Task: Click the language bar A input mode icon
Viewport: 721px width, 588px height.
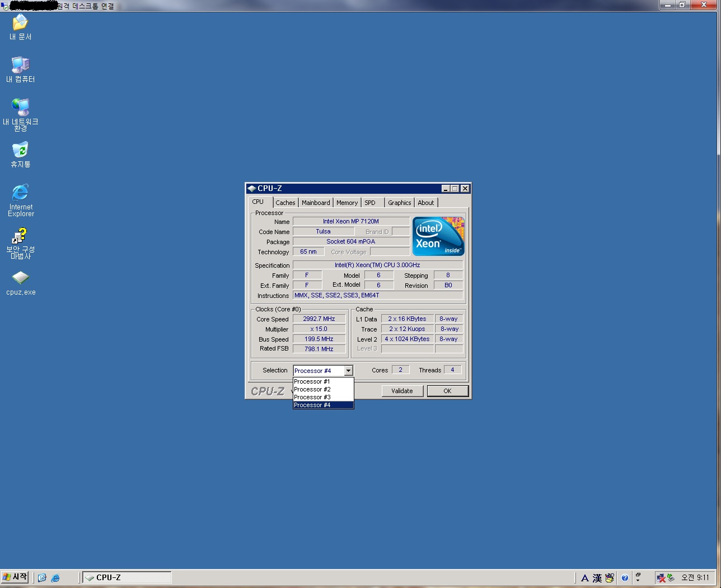Action: [584, 578]
